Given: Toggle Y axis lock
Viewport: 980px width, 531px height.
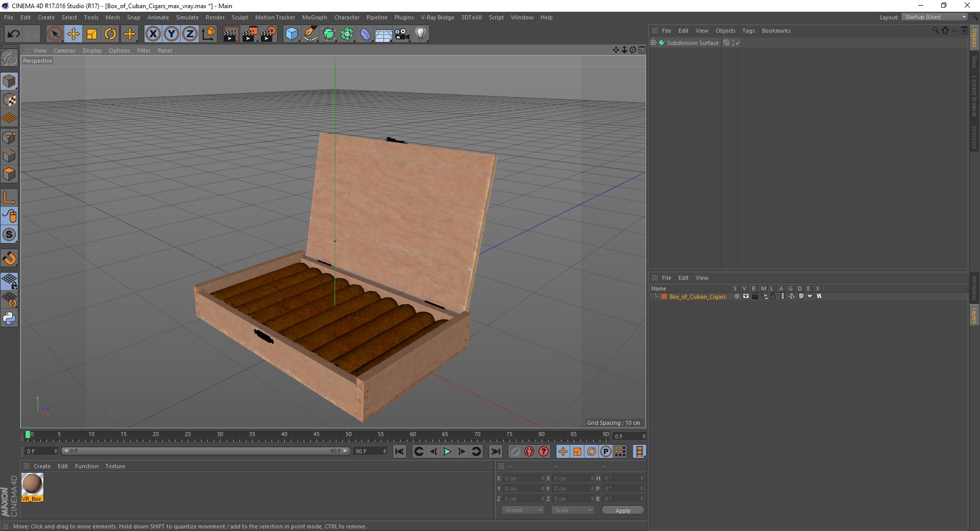Looking at the screenshot, I should (x=171, y=34).
